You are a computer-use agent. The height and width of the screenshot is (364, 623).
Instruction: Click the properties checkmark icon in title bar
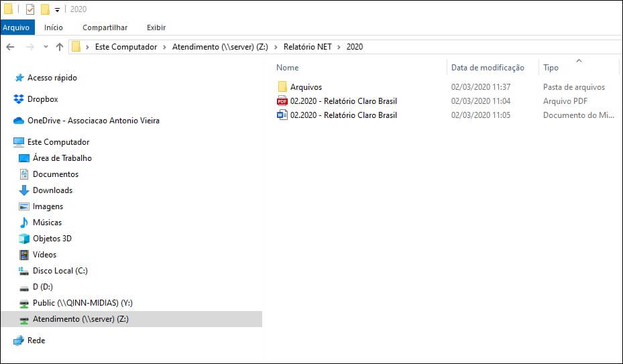(x=30, y=9)
